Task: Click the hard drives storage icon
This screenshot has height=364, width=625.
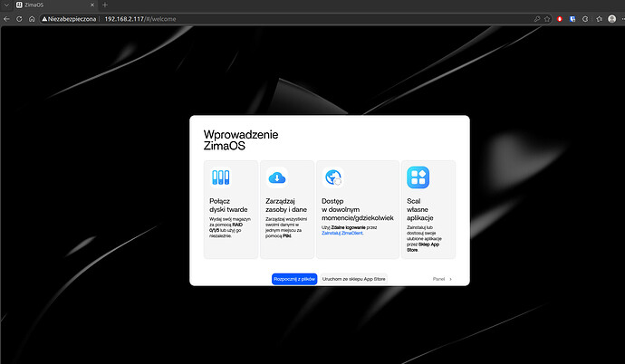Action: (x=221, y=177)
